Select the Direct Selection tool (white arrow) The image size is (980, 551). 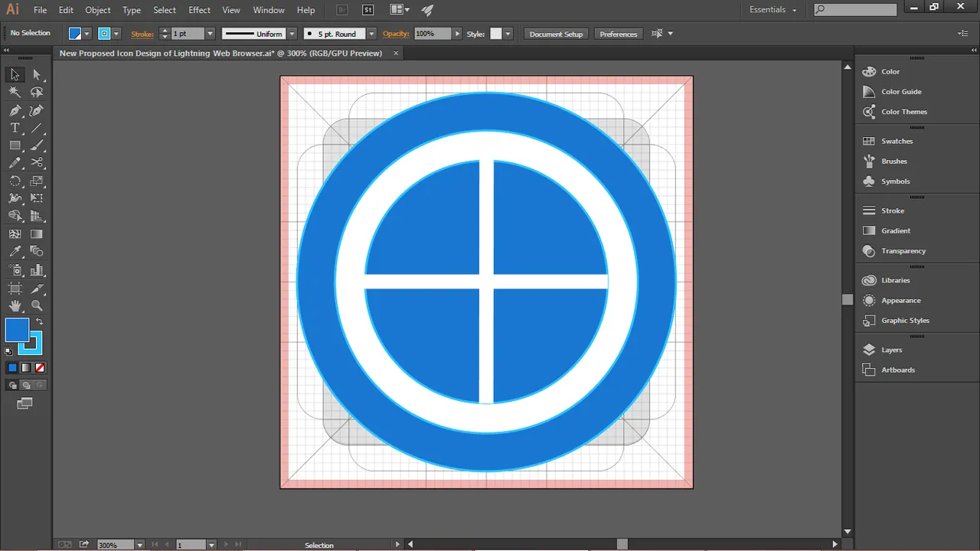[x=37, y=74]
